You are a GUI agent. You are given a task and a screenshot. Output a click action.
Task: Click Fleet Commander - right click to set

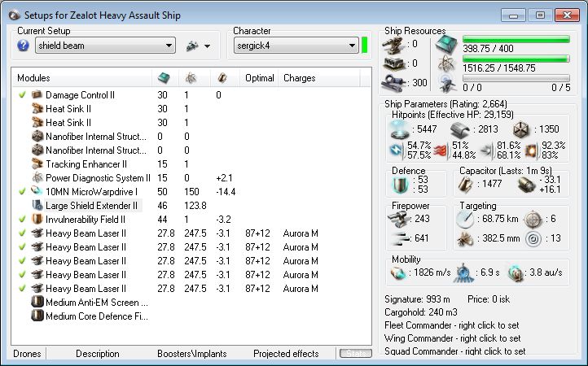[452, 325]
